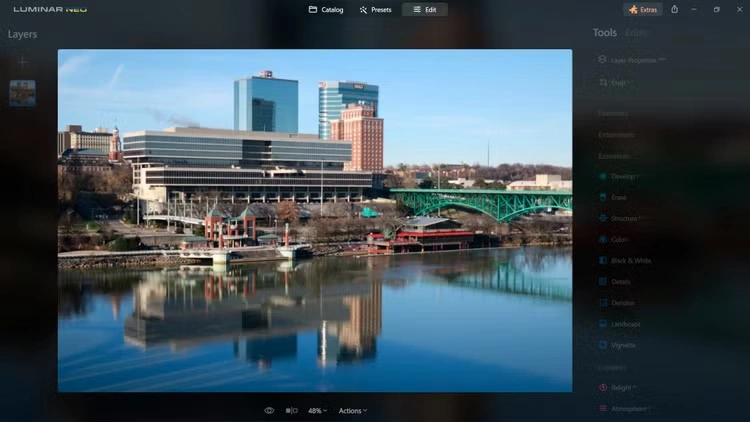Switch to the Presets tab
Image resolution: width=750 pixels, height=422 pixels.
click(375, 10)
